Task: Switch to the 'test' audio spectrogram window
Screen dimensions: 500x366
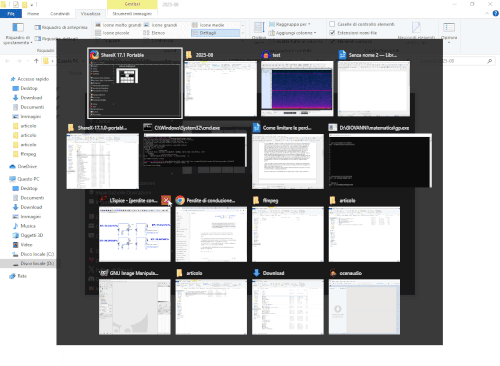Action: click(297, 88)
